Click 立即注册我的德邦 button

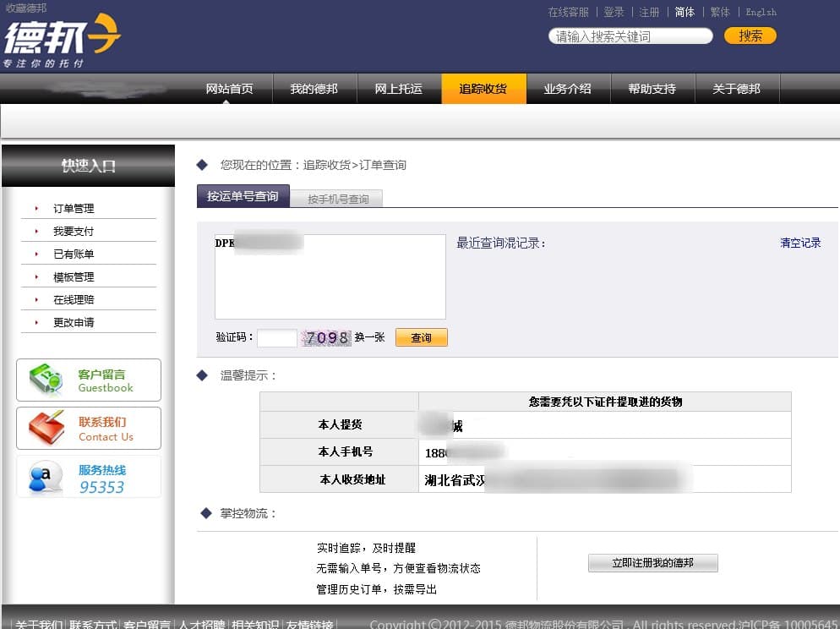click(652, 563)
